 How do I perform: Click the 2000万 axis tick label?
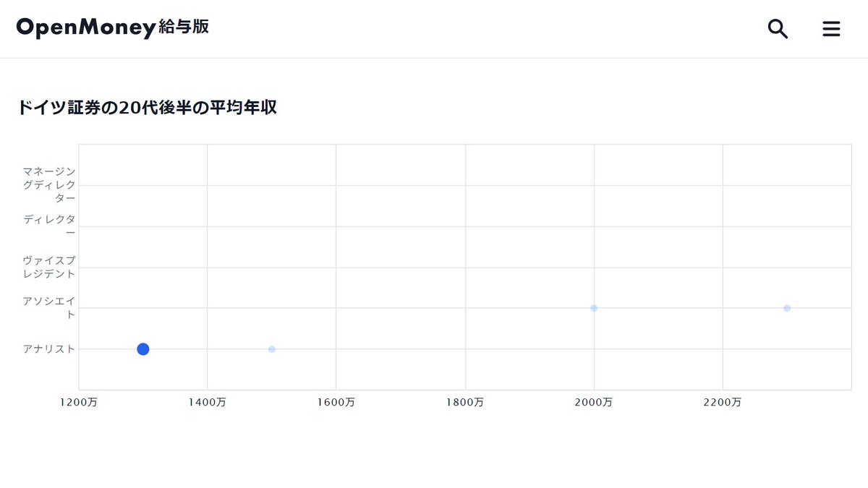tap(594, 403)
